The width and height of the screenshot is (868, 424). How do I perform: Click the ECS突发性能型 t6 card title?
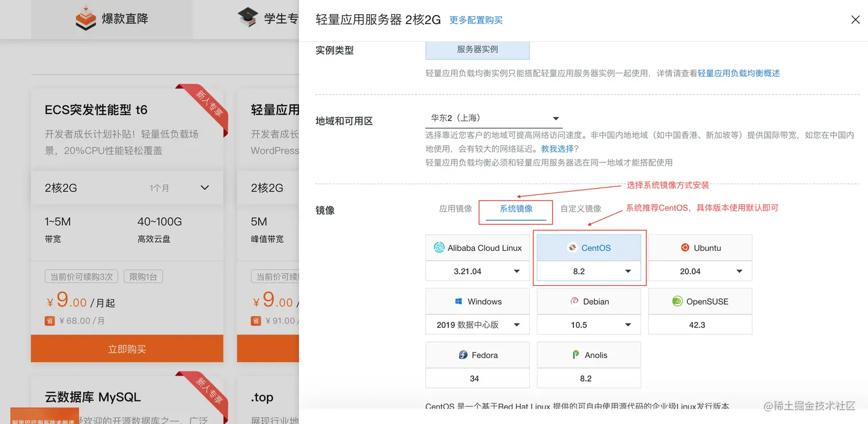click(x=96, y=110)
